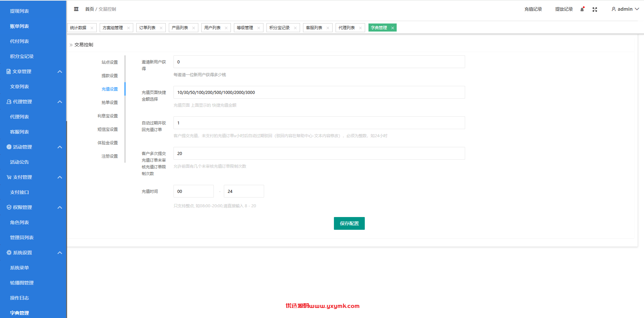Collapse the 文章管理 sidebar group
Image resolution: width=644 pixels, height=318 pixels.
(x=60, y=71)
